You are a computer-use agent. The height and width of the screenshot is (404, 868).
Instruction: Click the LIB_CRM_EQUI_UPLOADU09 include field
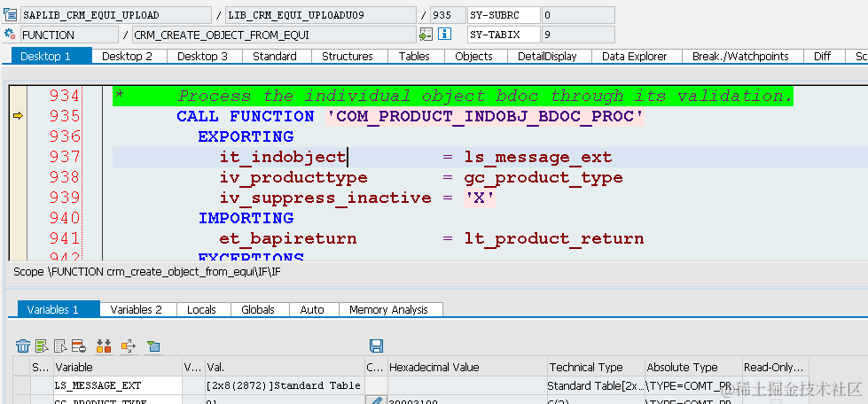tap(321, 15)
